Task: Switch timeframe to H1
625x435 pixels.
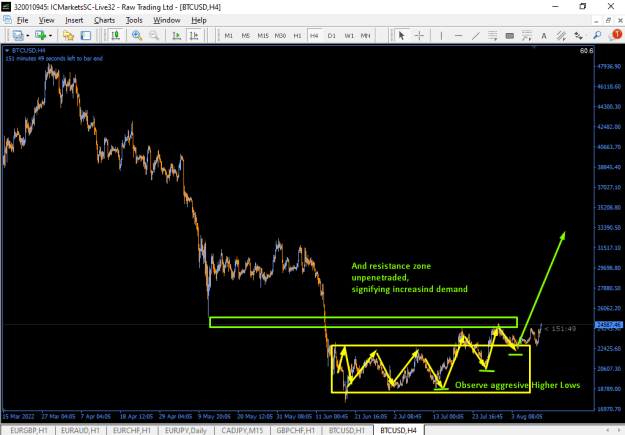Action: pos(297,35)
